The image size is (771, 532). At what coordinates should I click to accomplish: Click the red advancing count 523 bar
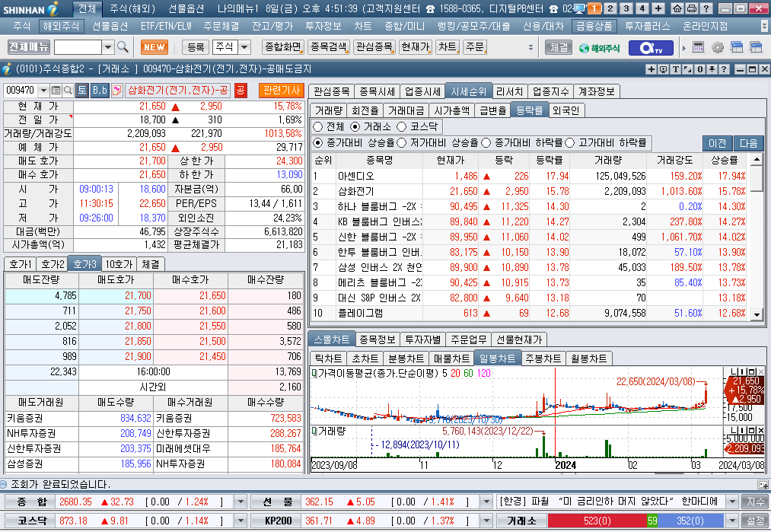tap(597, 521)
